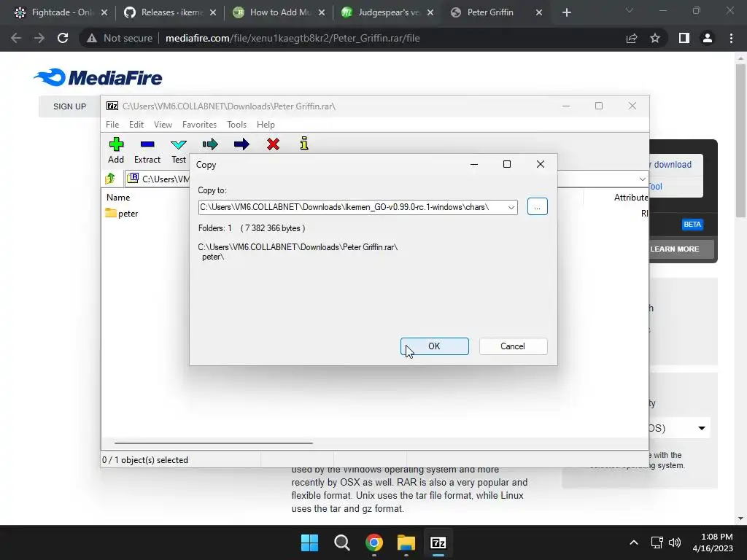Click the share page icon in address bar
The height and width of the screenshot is (560, 747).
pos(632,38)
